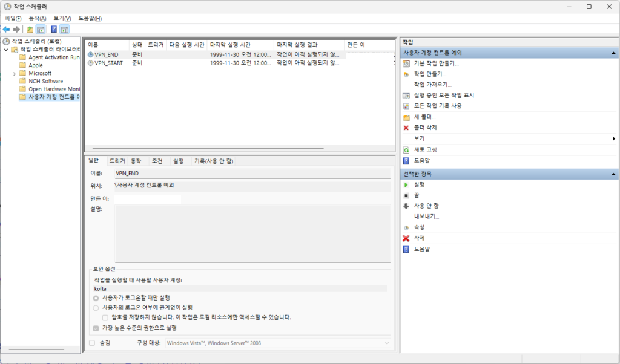Select run whether user logged on or not
Image resolution: width=620 pixels, height=364 pixels.
coord(96,308)
